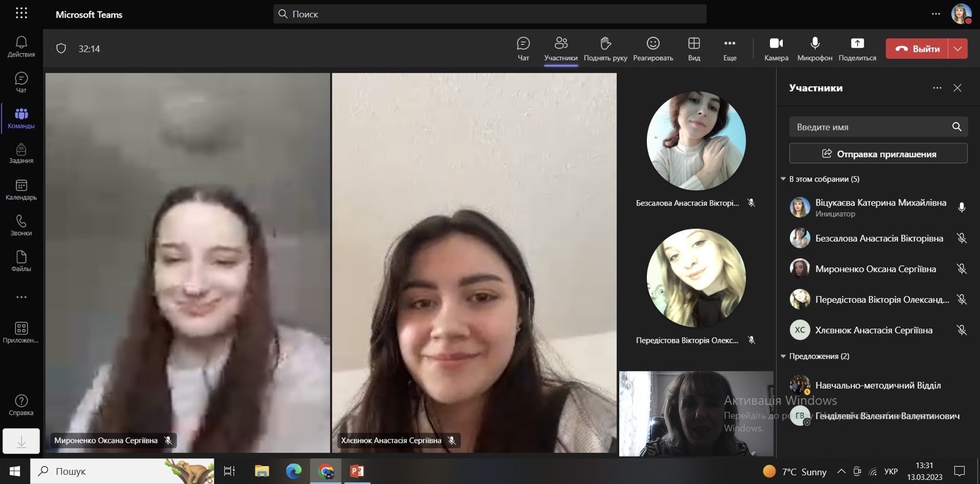Click the Отправка приглашения button
The height and width of the screenshot is (484, 980).
click(x=878, y=154)
